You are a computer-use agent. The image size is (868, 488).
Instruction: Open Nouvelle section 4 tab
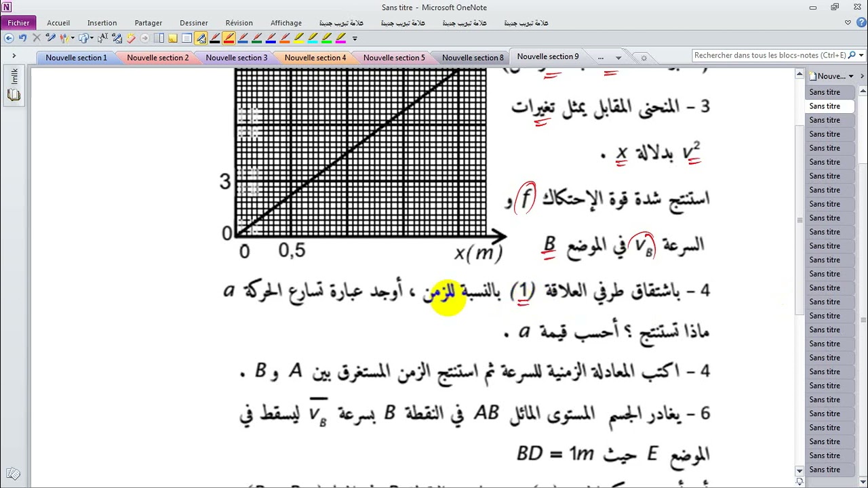(x=315, y=58)
